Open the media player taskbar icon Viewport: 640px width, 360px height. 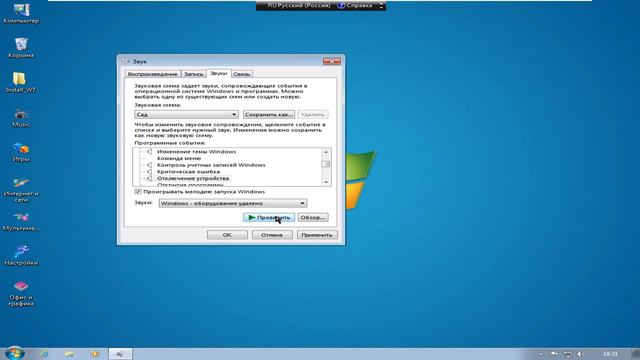coord(95,354)
